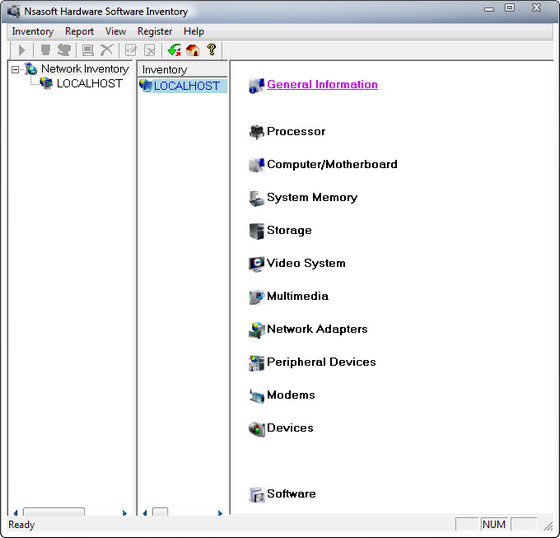Screen dimensions: 560x538
Task: Open the Register menu
Action: [155, 31]
